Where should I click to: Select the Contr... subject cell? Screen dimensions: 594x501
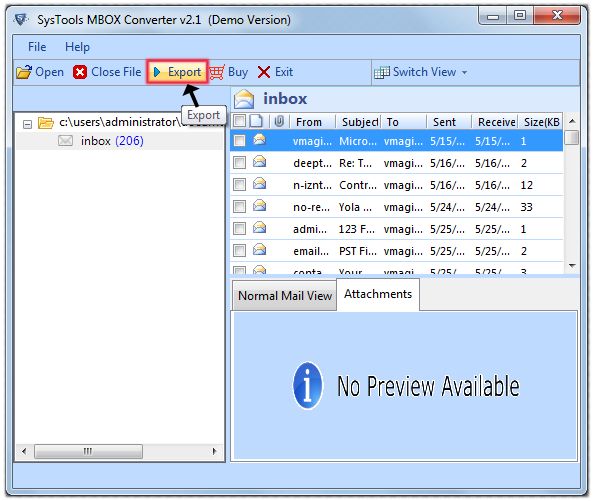coord(358,185)
